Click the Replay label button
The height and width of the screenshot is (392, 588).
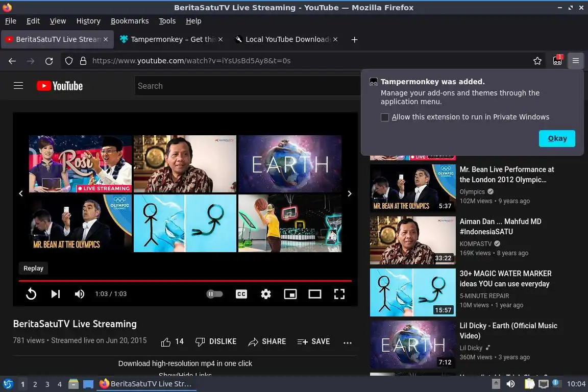tap(33, 268)
